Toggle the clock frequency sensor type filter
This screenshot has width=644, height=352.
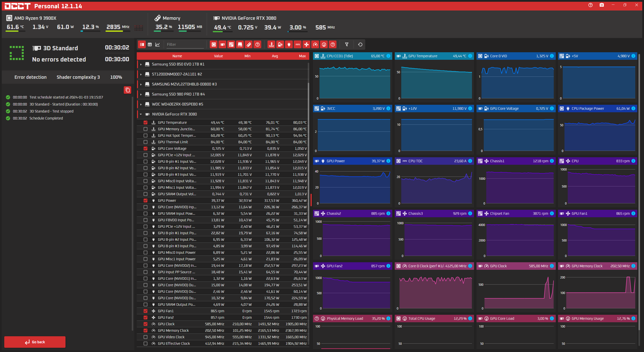click(315, 44)
